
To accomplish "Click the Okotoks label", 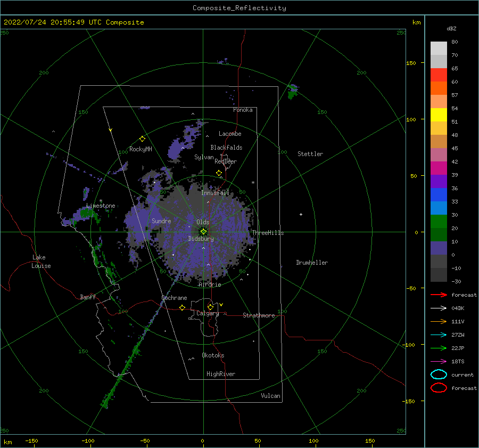I will pyautogui.click(x=213, y=355).
